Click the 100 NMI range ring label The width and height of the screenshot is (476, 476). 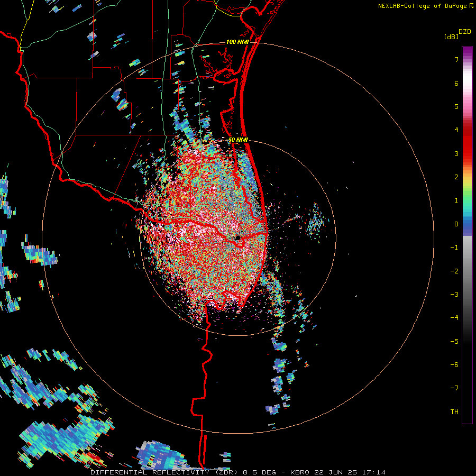237,42
